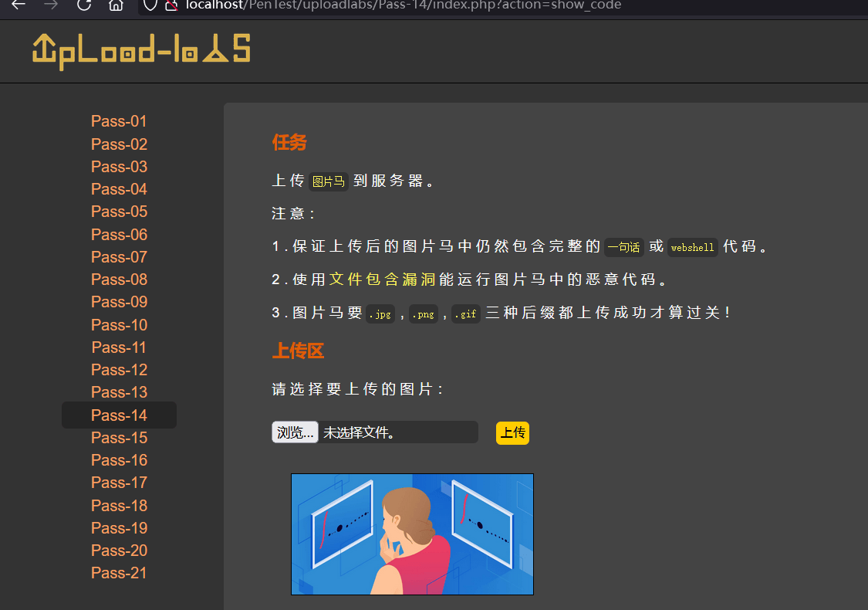
Task: Go to Pass-08
Action: (119, 280)
